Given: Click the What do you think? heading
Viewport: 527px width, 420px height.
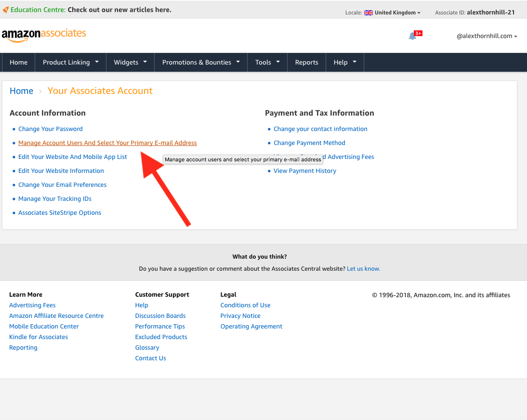Looking at the screenshot, I should pos(260,256).
